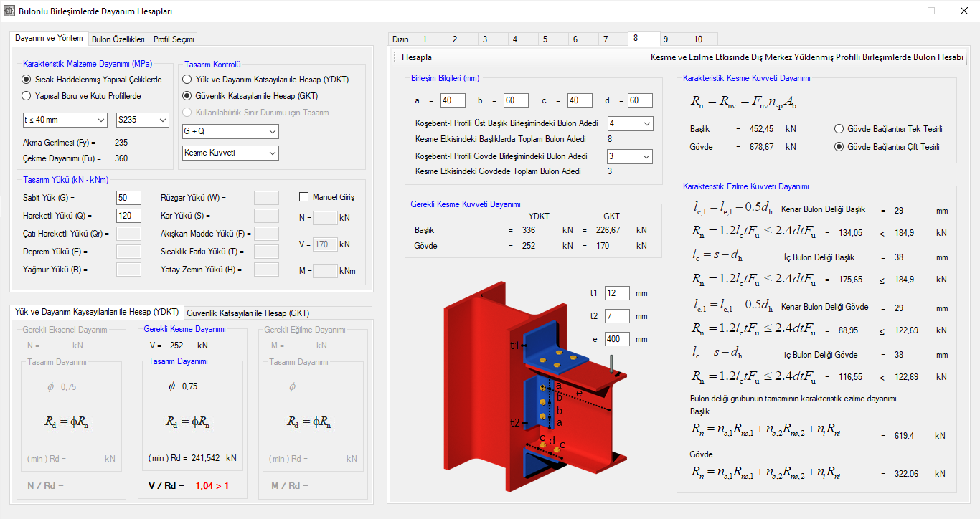Click the eccentricity e input field
The image size is (980, 519).
coord(617,339)
